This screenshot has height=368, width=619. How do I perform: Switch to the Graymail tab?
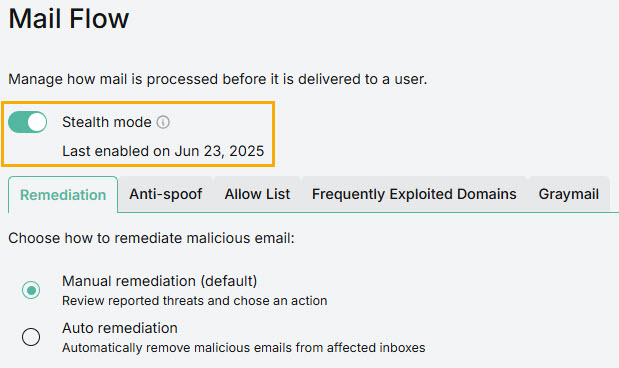pos(568,194)
